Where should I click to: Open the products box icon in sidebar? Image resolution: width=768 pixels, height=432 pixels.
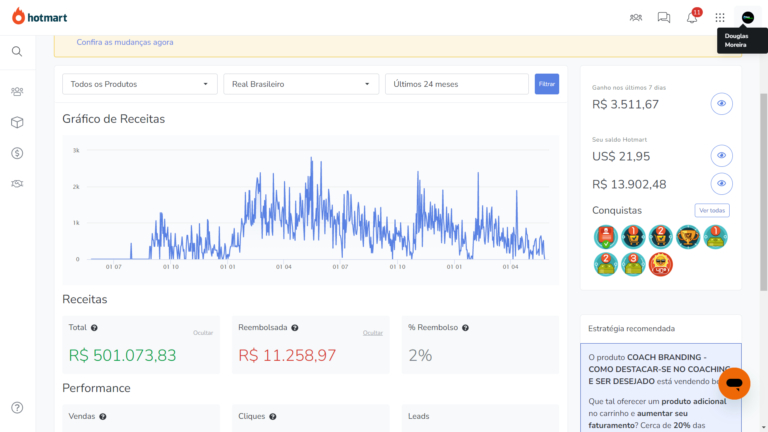17,122
